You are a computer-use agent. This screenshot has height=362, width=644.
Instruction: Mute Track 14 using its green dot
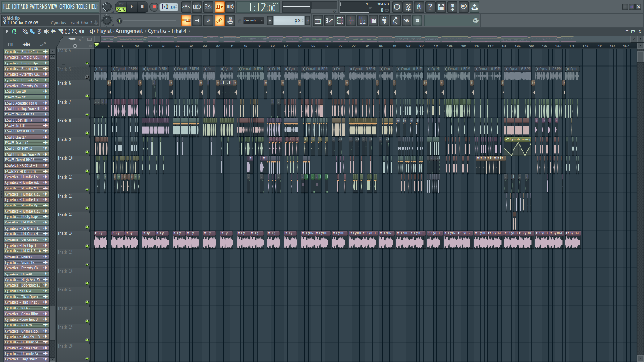(87, 246)
